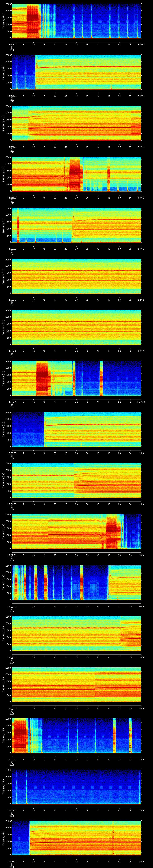Click the 11:56:00 start time label
Image resolution: width=153 pixels, height=868 pixels.
click(12, 249)
